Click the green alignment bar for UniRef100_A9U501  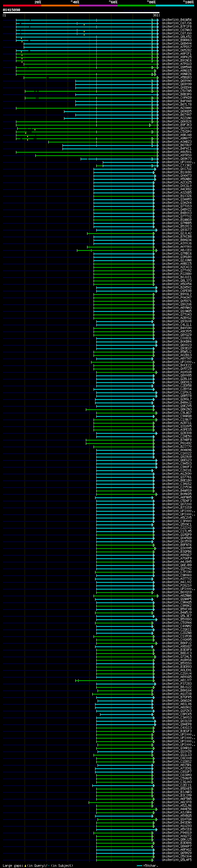coord(87,152)
